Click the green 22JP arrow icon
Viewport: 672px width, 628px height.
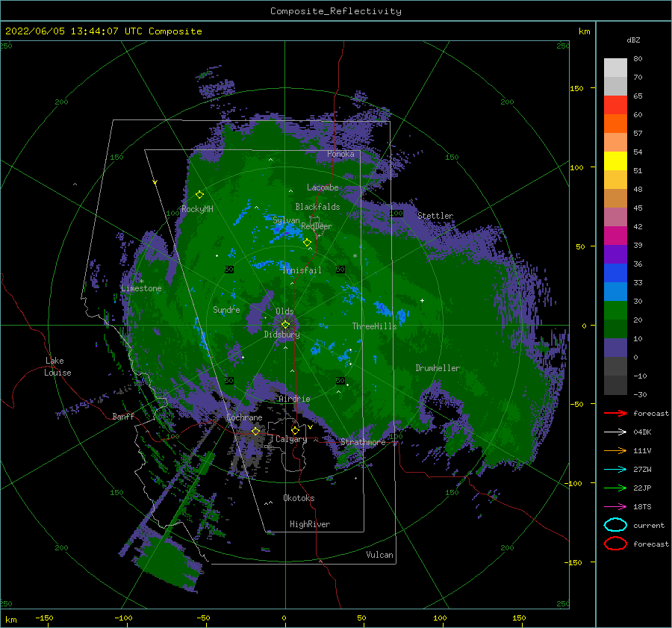click(615, 488)
